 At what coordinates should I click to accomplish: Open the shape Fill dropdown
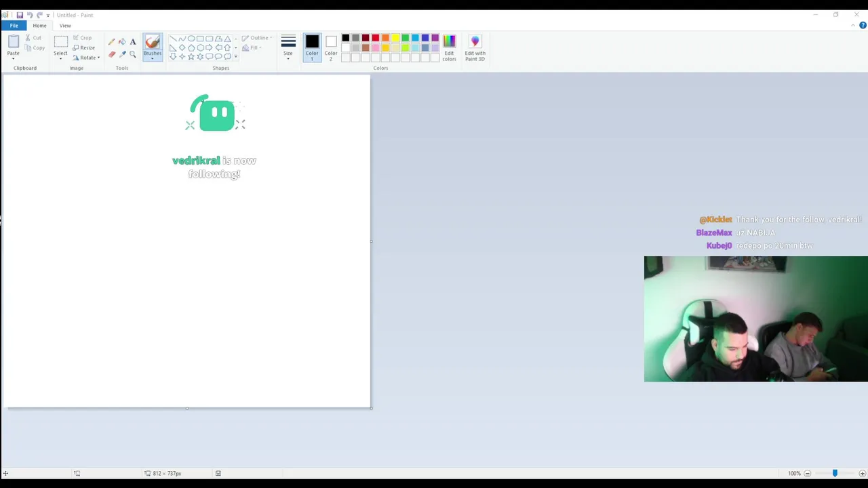pos(252,48)
